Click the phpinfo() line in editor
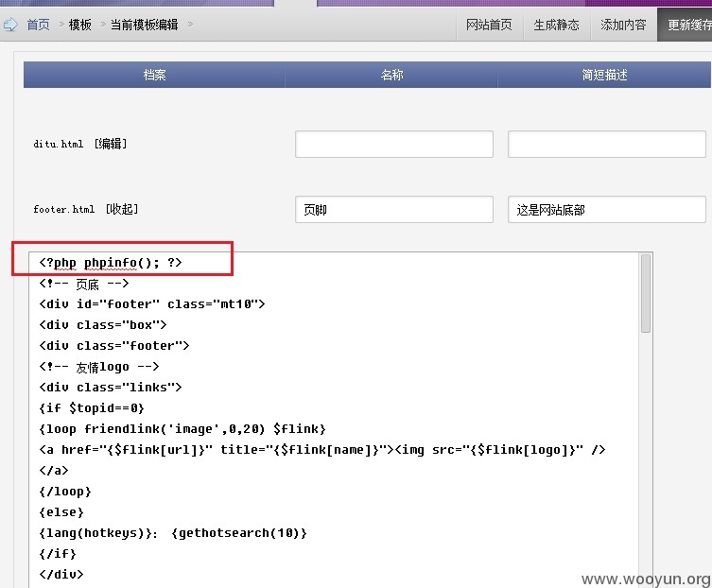Screen dimensions: 712x588 (111, 263)
